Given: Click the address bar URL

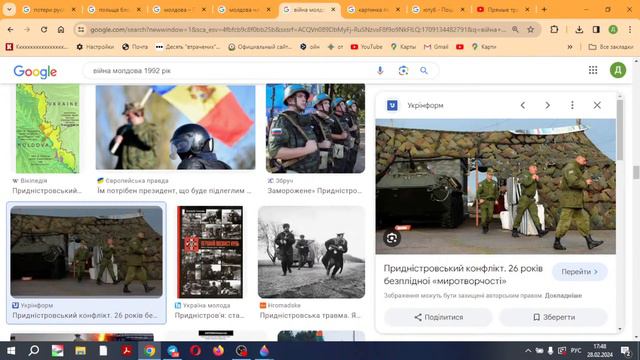Looking at the screenshot, I should click(298, 29).
